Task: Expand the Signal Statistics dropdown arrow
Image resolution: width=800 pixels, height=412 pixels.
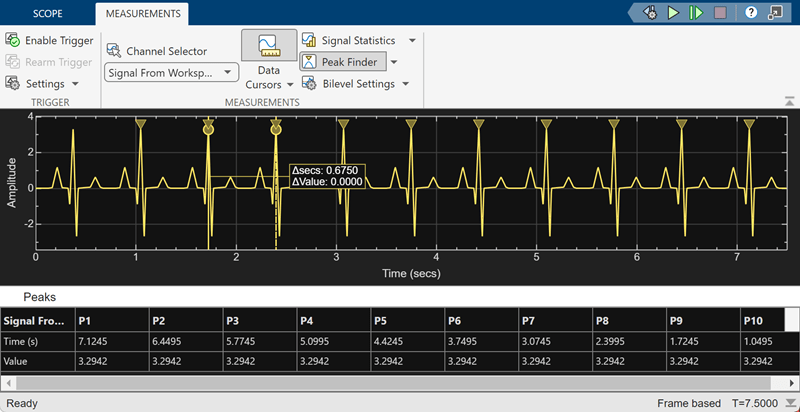Action: [x=410, y=40]
